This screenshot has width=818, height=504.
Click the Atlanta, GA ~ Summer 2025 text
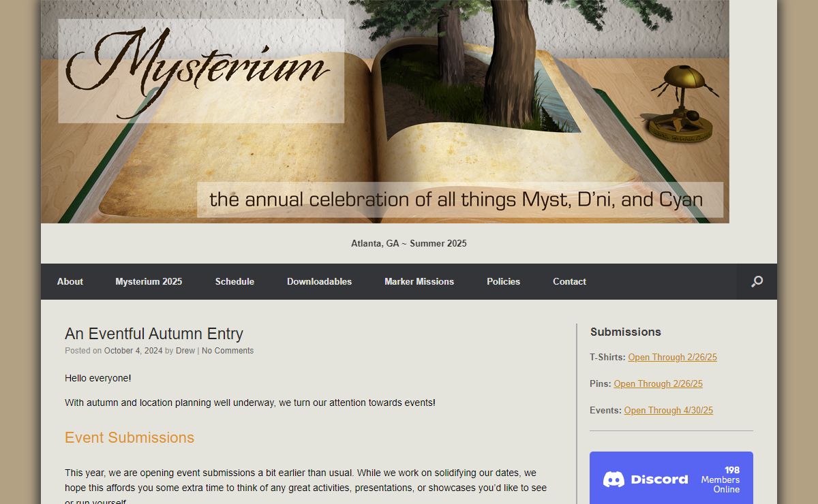pos(409,243)
